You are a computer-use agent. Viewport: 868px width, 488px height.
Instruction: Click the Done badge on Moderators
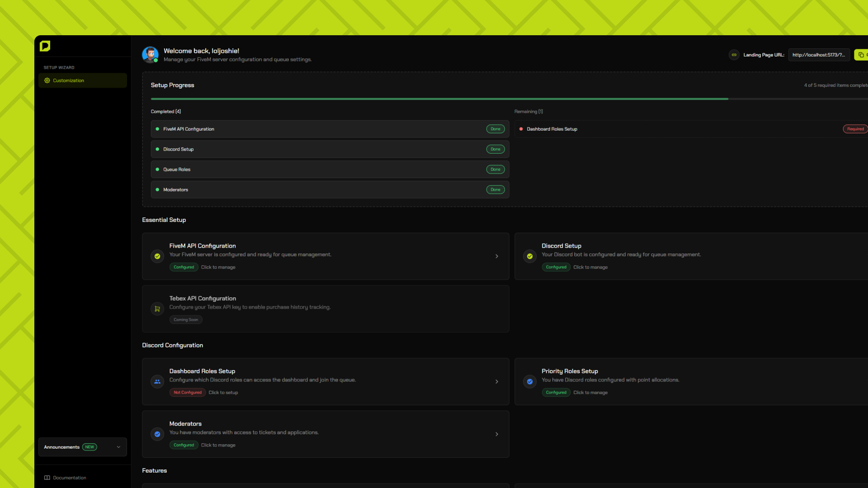pyautogui.click(x=495, y=189)
